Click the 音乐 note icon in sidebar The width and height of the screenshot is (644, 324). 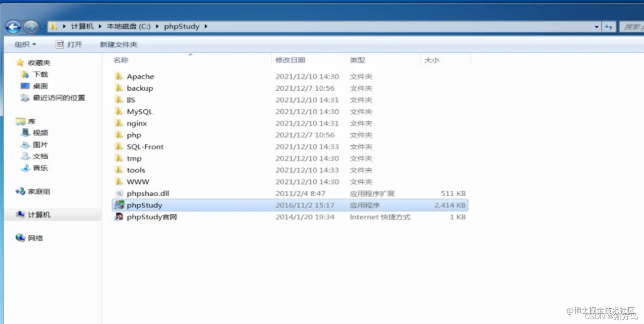click(25, 168)
